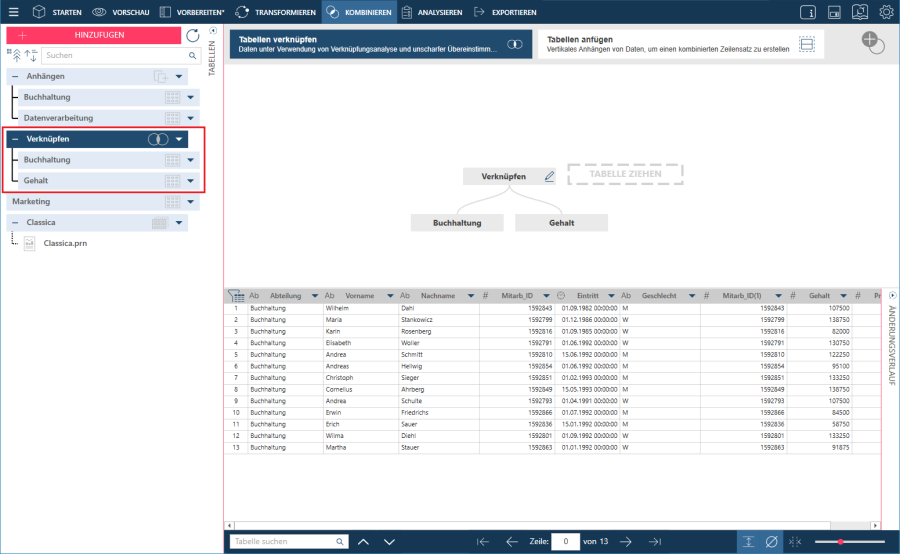Select the Kombinieren tab
Image resolution: width=900 pixels, height=554 pixels.
tap(359, 12)
